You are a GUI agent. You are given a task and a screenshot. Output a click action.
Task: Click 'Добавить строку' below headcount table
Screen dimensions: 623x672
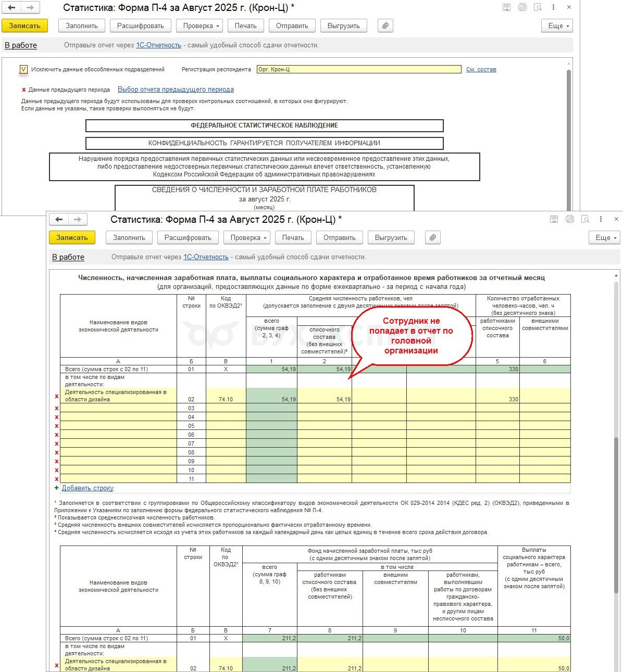88,488
